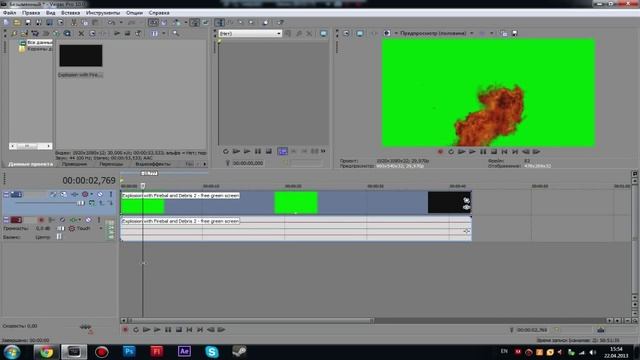The image size is (640, 360).
Task: Open the split screen view dropdown arrow
Action: (x=396, y=33)
